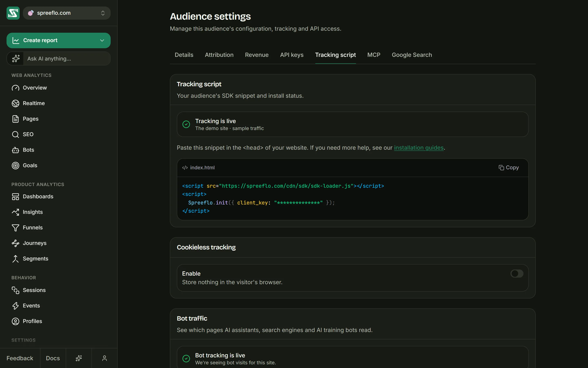Switch to the Details tab

pos(184,55)
